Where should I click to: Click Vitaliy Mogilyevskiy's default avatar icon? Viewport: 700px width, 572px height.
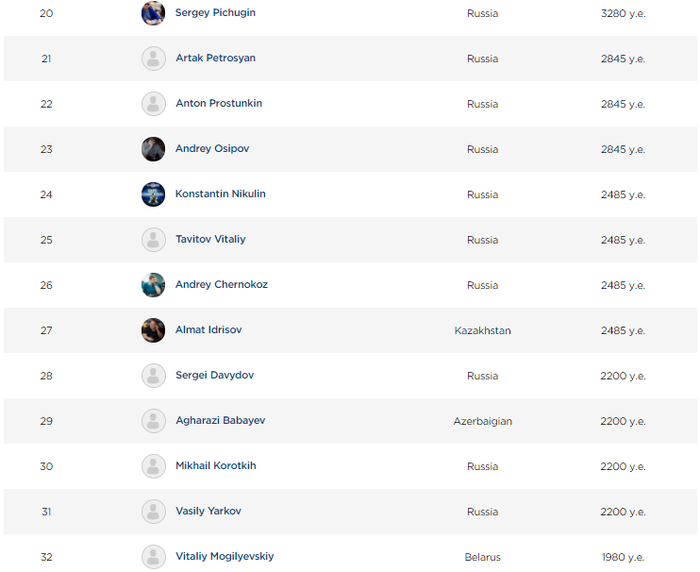153,557
